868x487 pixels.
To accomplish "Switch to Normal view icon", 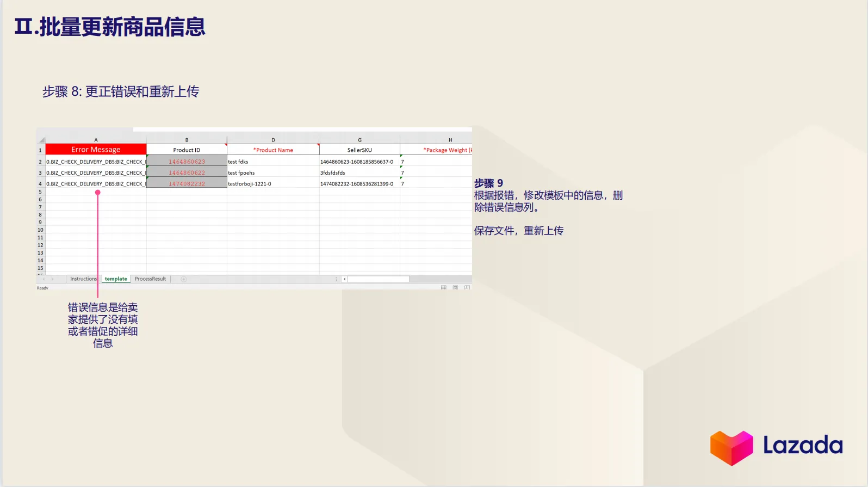I will click(444, 287).
